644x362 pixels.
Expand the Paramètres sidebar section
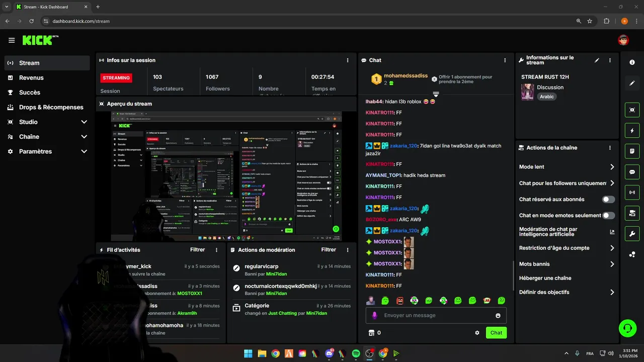pyautogui.click(x=47, y=151)
